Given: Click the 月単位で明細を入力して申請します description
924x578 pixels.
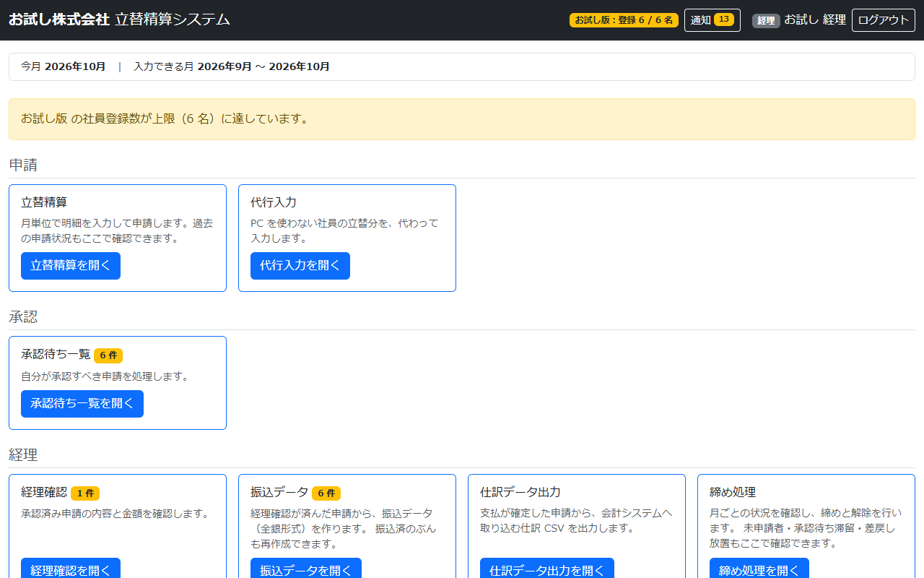Looking at the screenshot, I should (117, 230).
